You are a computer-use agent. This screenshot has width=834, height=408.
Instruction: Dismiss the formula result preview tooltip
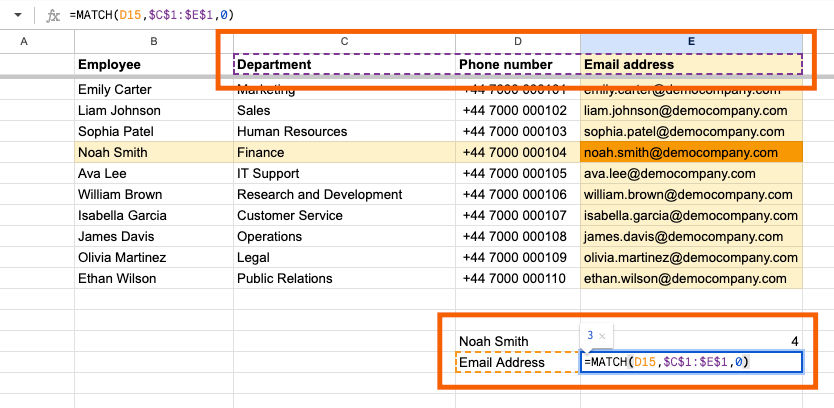point(602,336)
